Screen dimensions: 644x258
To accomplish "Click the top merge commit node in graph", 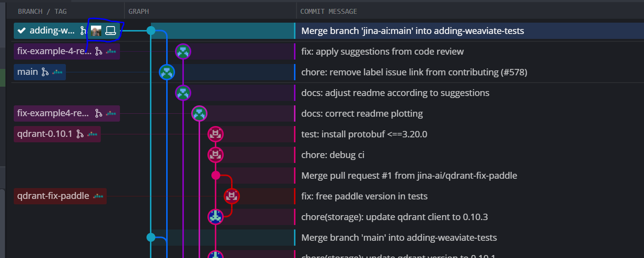I will pyautogui.click(x=151, y=31).
